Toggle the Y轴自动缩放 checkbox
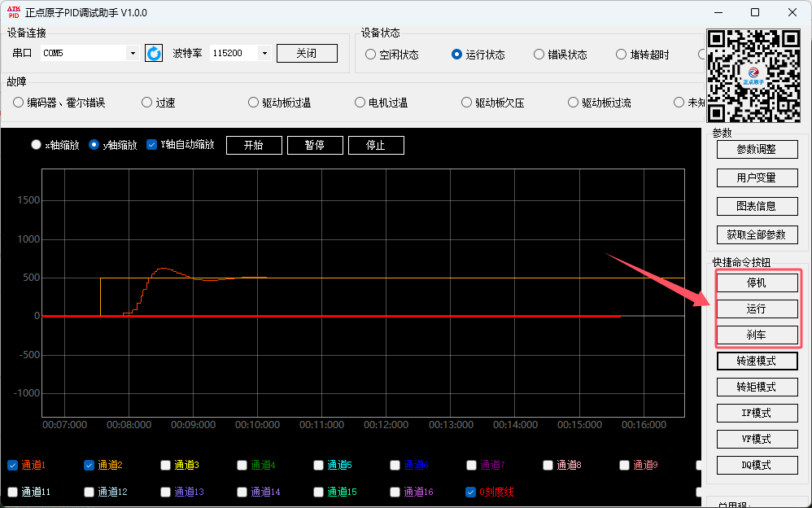The width and height of the screenshot is (812, 508). pos(151,145)
